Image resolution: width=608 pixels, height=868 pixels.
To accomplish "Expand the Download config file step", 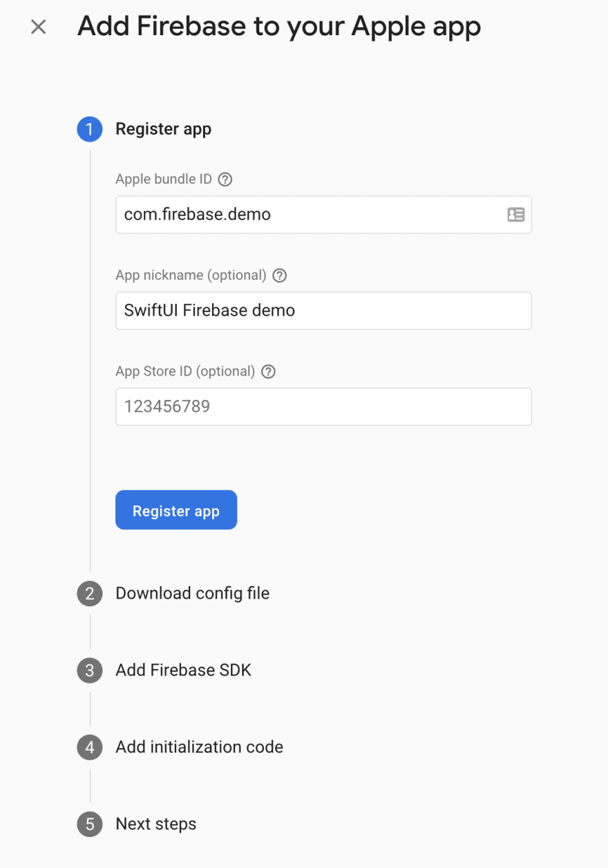I will (193, 593).
